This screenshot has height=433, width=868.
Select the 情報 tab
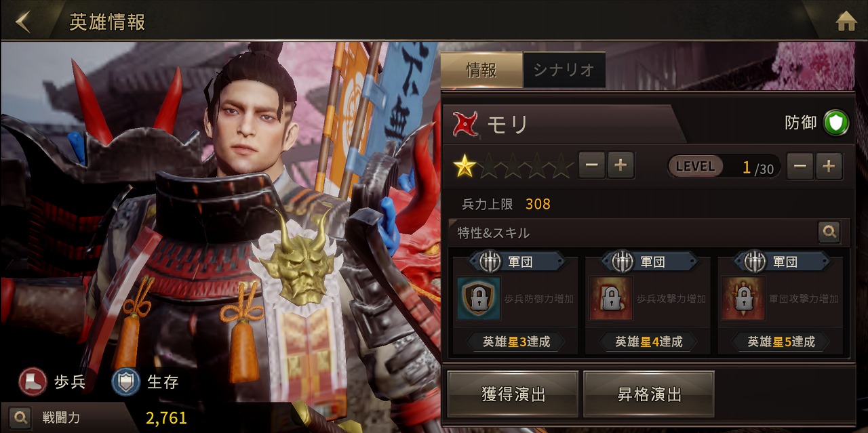point(482,70)
